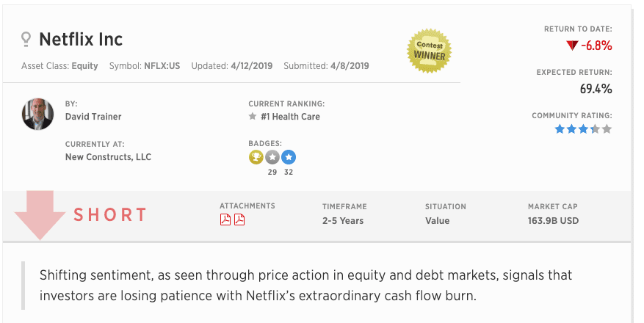Open the David Trainer author link

point(93,117)
